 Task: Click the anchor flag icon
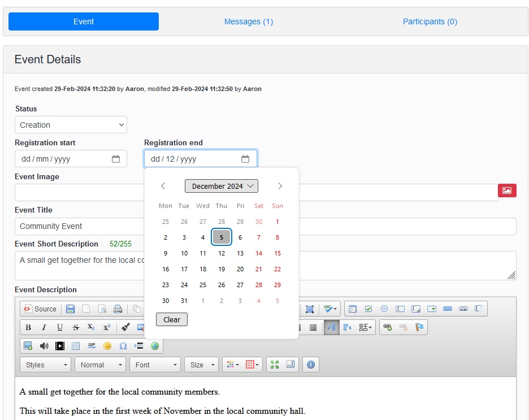[419, 327]
